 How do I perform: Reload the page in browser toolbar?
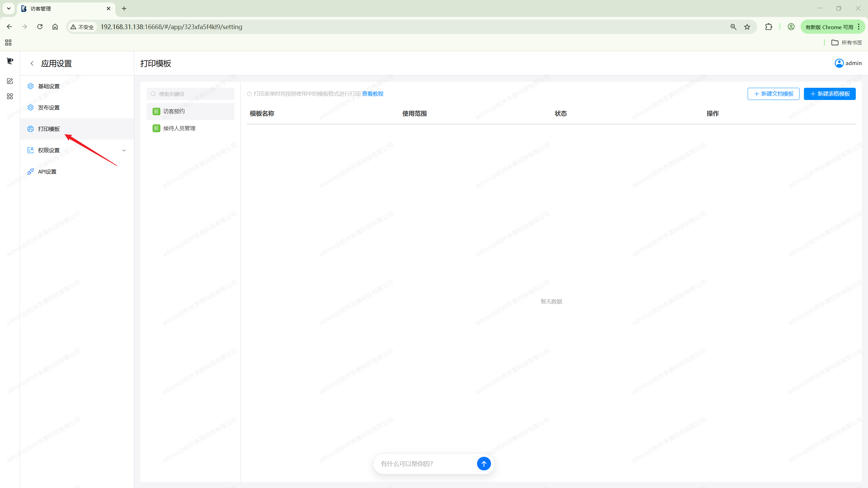(40, 27)
